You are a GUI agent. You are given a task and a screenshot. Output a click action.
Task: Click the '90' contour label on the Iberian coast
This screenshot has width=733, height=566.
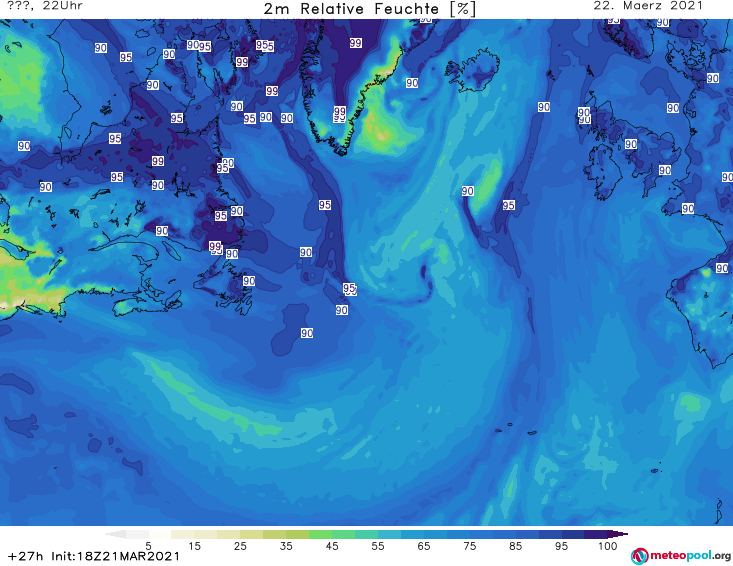point(722,268)
